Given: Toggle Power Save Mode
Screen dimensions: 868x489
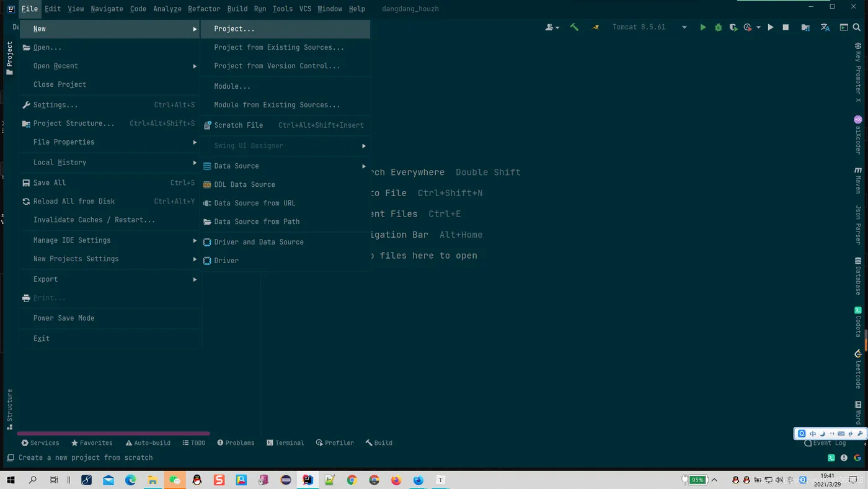Looking at the screenshot, I should pos(110,318).
